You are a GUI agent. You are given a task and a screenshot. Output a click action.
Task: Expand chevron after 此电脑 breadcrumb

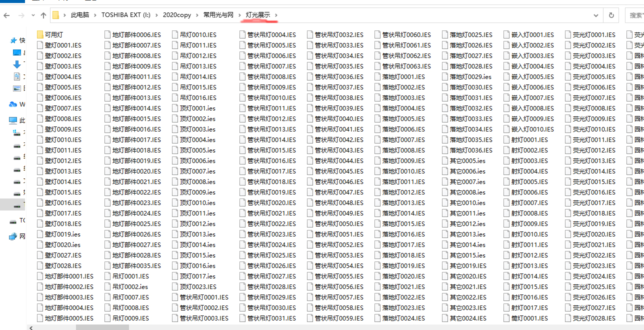[x=95, y=15]
